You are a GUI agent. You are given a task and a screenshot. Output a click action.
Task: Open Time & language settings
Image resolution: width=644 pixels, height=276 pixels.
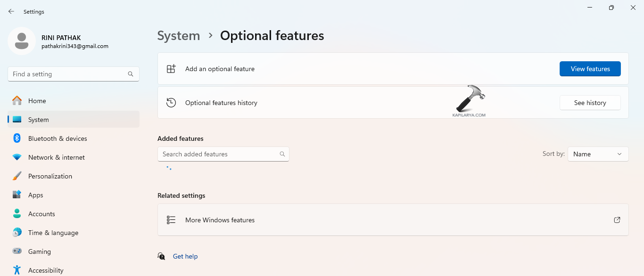point(53,233)
